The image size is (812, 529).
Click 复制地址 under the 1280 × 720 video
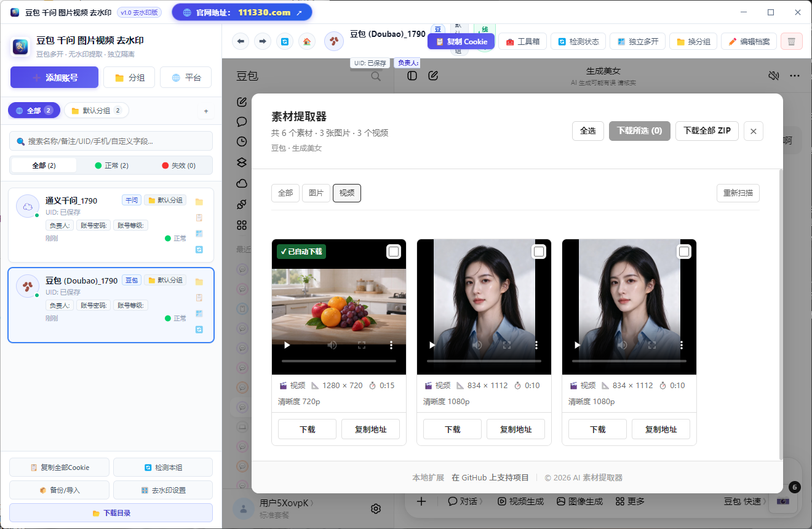point(370,429)
